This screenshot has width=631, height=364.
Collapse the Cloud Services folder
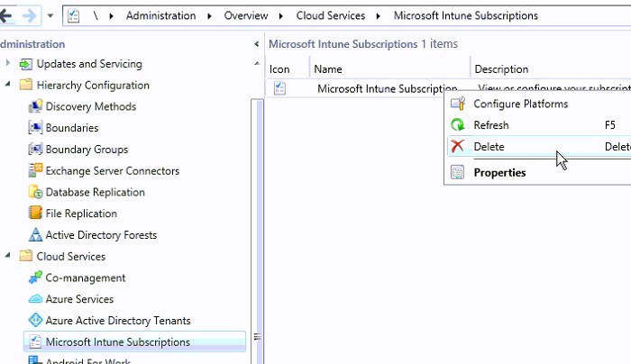point(7,255)
